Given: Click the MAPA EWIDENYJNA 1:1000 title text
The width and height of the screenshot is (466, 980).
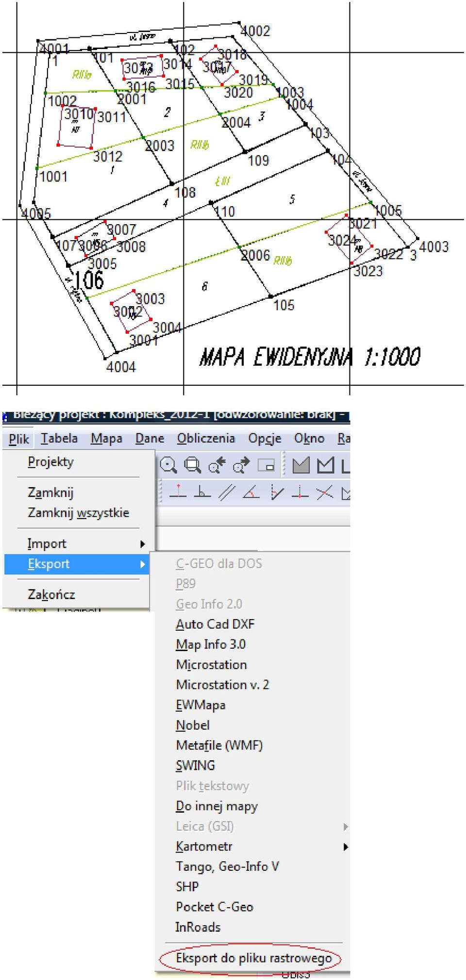Looking at the screenshot, I should pos(310,357).
